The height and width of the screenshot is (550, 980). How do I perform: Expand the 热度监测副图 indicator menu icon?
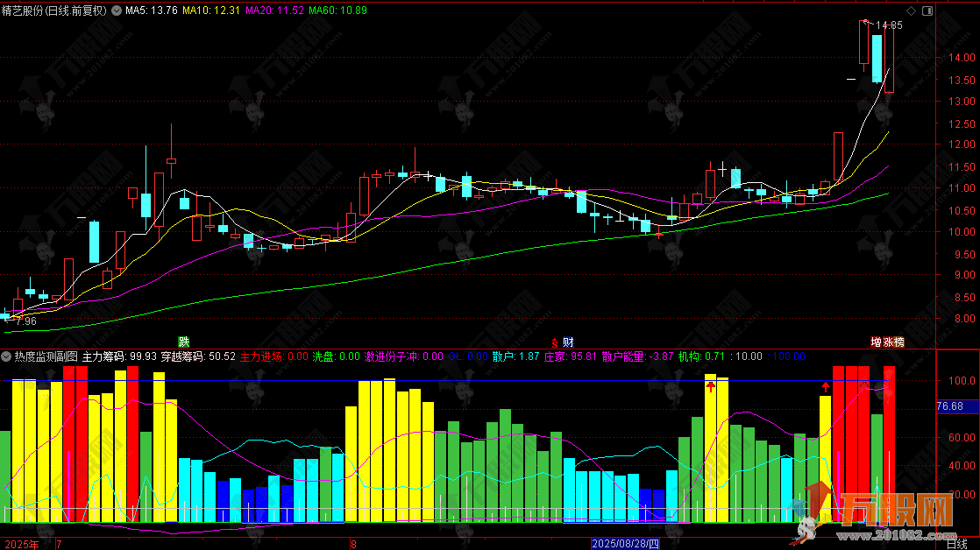7,356
